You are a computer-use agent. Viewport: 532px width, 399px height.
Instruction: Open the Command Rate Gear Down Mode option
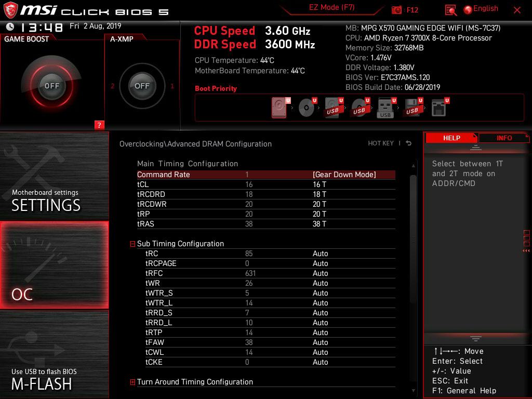pyautogui.click(x=344, y=175)
